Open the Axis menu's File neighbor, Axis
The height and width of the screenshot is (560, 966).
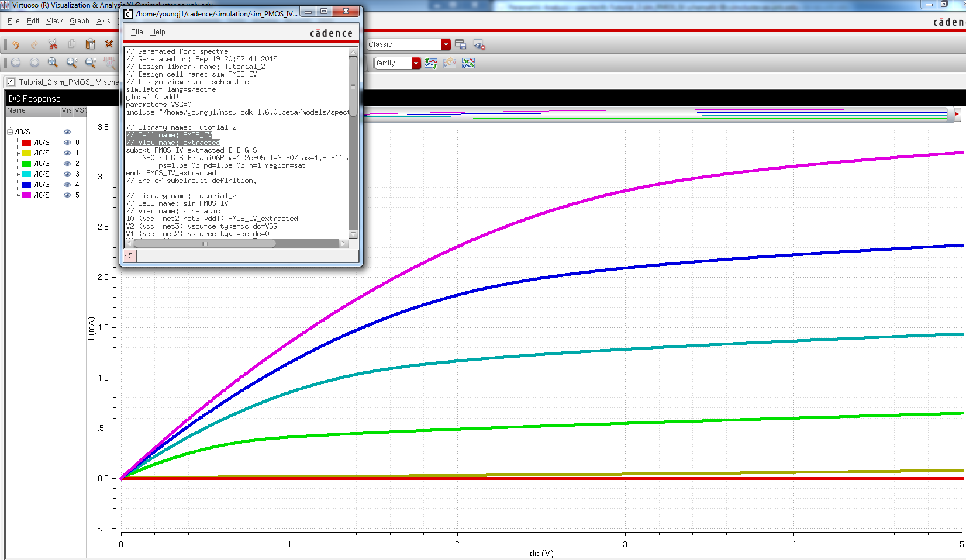point(104,20)
